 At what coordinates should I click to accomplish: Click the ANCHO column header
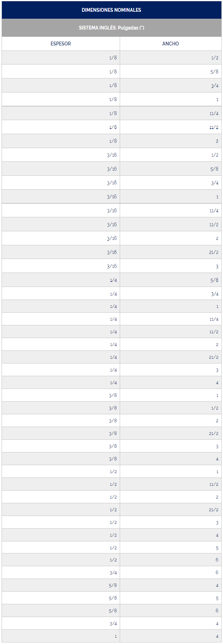[x=171, y=44]
